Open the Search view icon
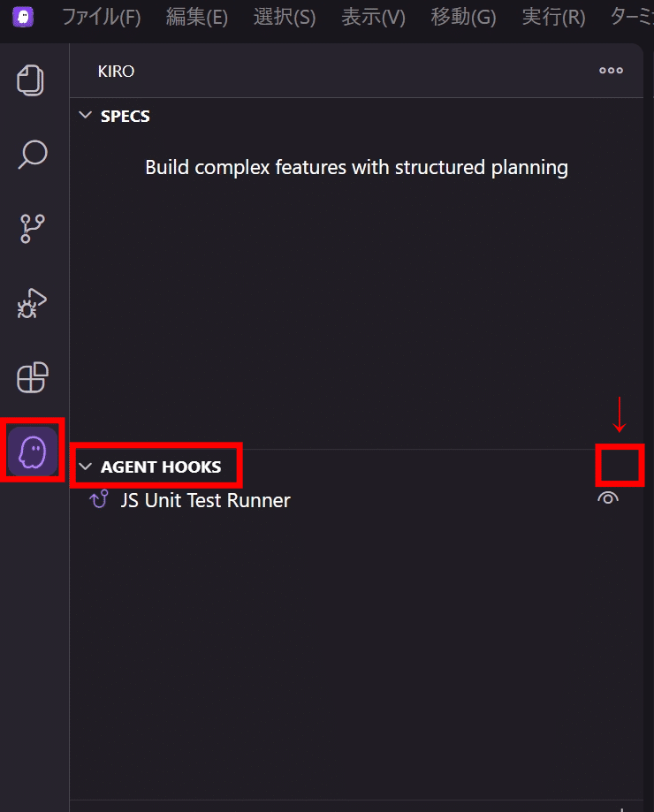Viewport: 654px width, 812px height. pyautogui.click(x=33, y=154)
